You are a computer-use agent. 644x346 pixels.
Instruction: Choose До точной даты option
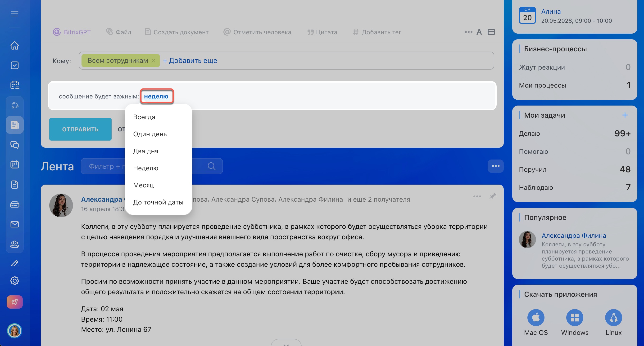[158, 202]
